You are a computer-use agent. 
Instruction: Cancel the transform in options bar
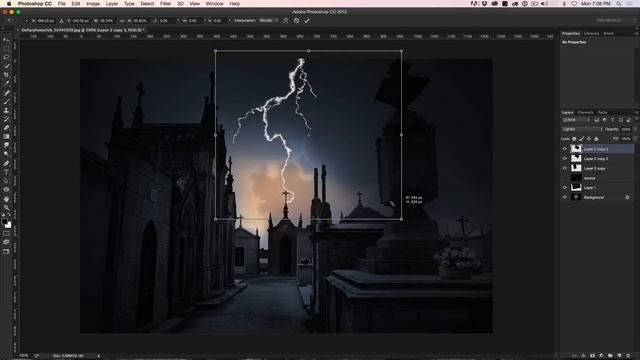coord(297,20)
